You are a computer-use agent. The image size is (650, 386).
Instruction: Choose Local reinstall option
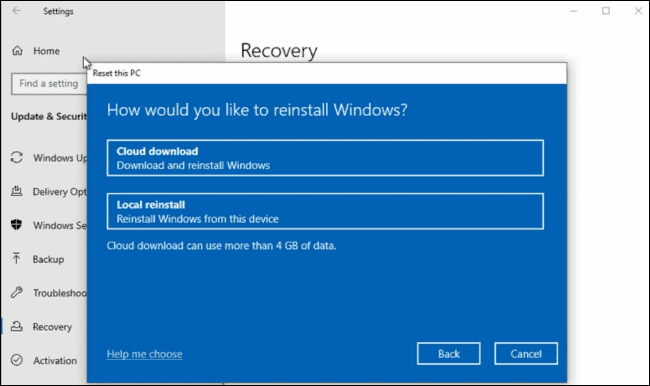click(x=325, y=211)
